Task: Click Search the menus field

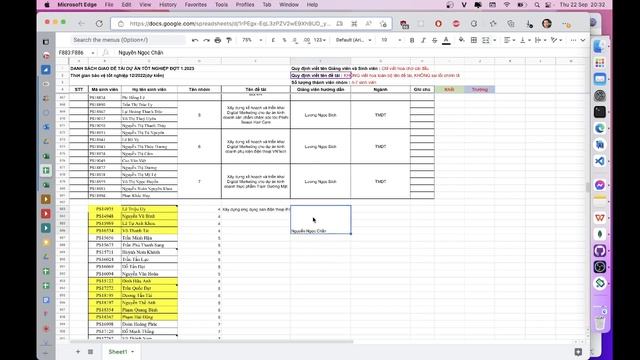Action: pyautogui.click(x=127, y=40)
